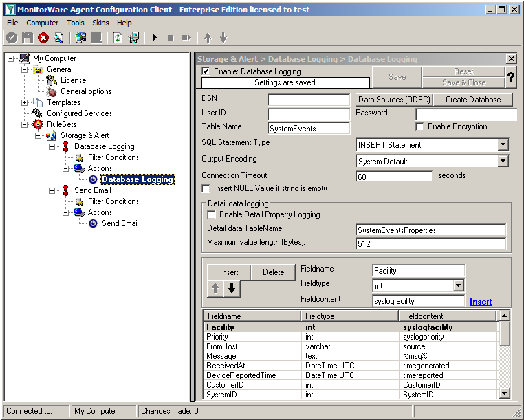Select the Message row in field list

pos(350,356)
